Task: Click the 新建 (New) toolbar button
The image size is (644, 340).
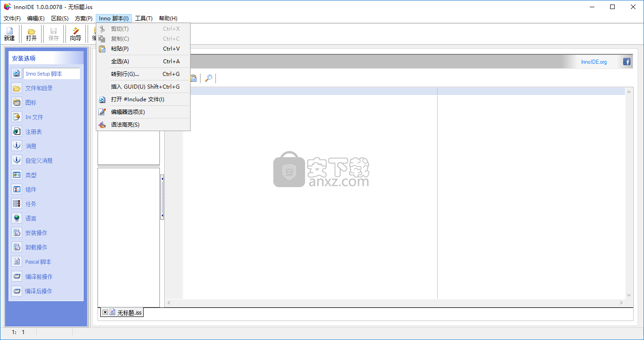Action: pyautogui.click(x=9, y=34)
